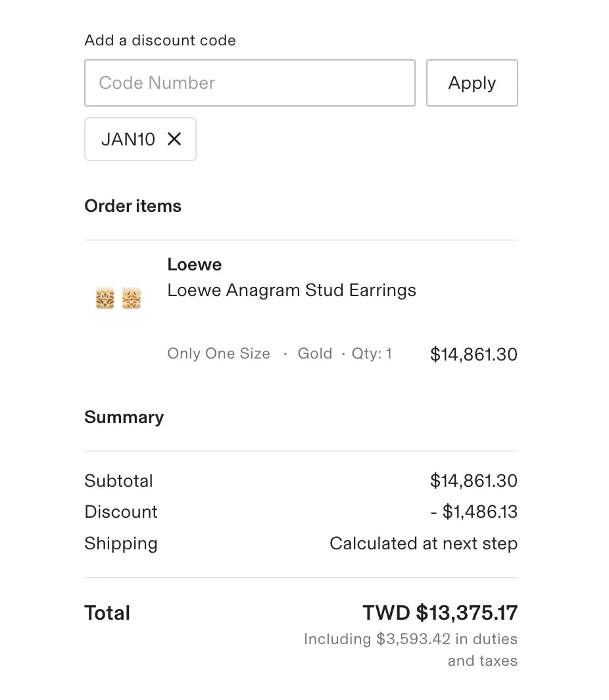Click the 'Add a discount code' label
Screen dimensions: 609x700
tap(160, 40)
